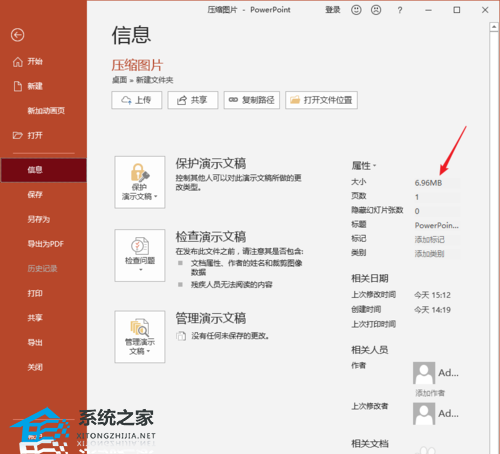
Task: Open the 检查问题 dropdown button
Action: (x=140, y=255)
